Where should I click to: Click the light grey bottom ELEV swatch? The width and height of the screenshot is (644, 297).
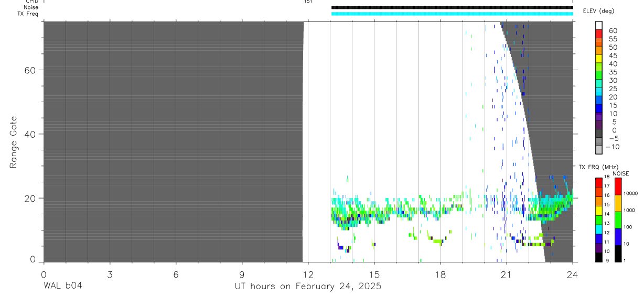(x=599, y=150)
